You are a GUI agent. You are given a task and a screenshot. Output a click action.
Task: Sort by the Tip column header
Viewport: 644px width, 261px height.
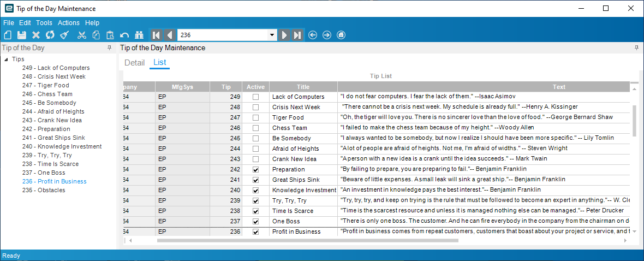[226, 87]
